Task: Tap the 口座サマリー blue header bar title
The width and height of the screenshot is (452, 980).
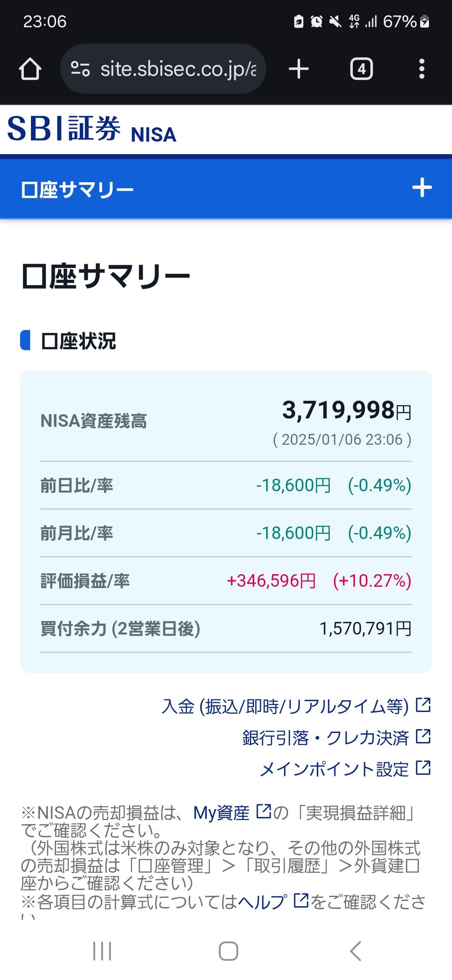Action: [78, 190]
